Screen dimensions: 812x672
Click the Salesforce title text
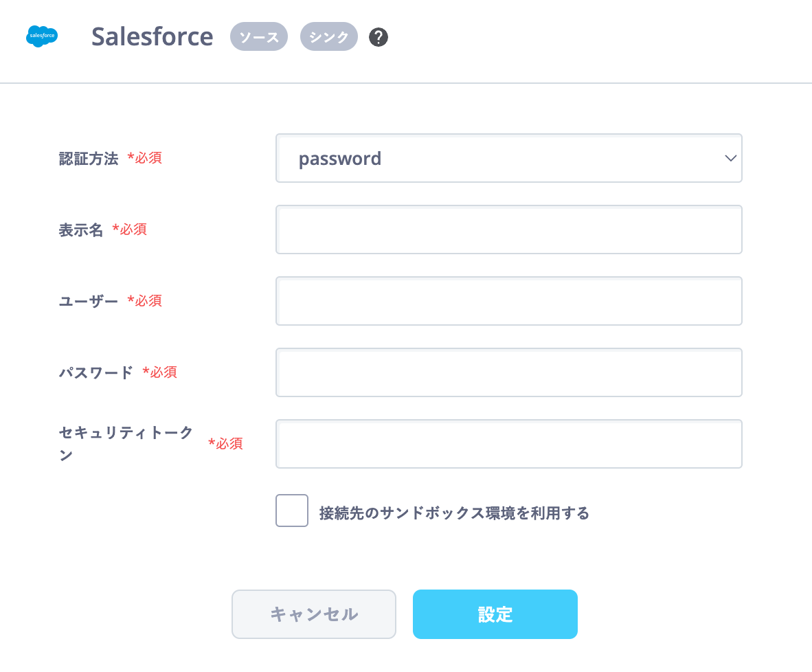tap(153, 37)
